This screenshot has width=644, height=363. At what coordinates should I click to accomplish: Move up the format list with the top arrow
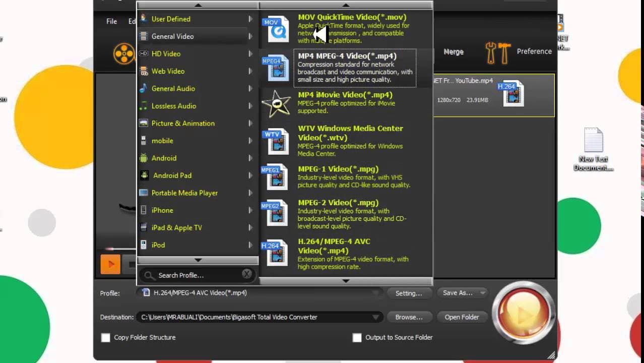(x=346, y=5)
